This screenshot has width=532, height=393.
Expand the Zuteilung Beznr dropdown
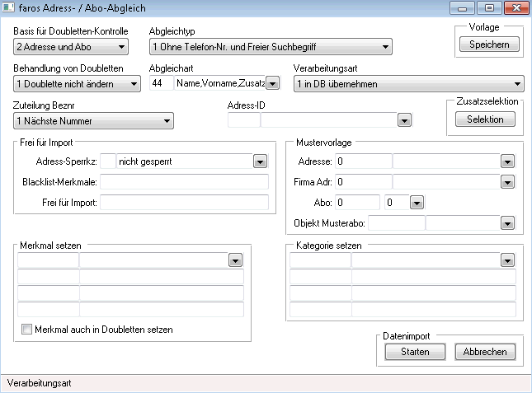pyautogui.click(x=167, y=121)
